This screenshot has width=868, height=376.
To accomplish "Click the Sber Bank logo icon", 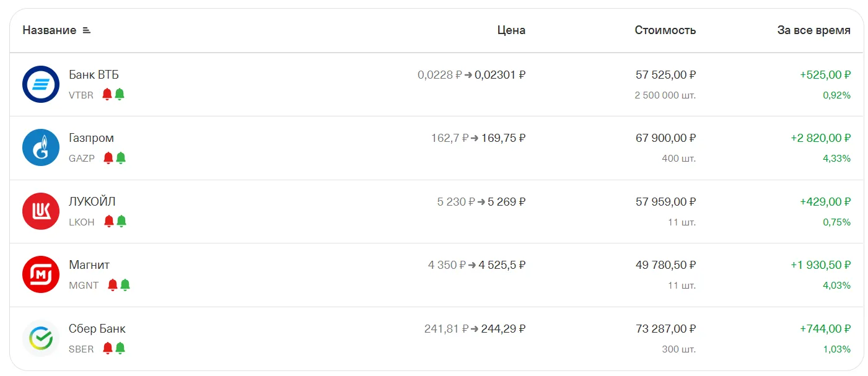I will [x=41, y=338].
